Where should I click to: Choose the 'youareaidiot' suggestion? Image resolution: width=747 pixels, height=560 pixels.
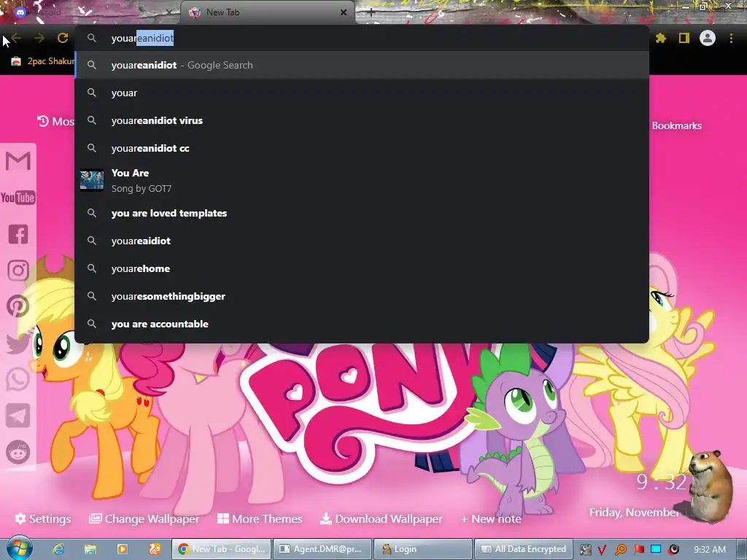pos(362,241)
